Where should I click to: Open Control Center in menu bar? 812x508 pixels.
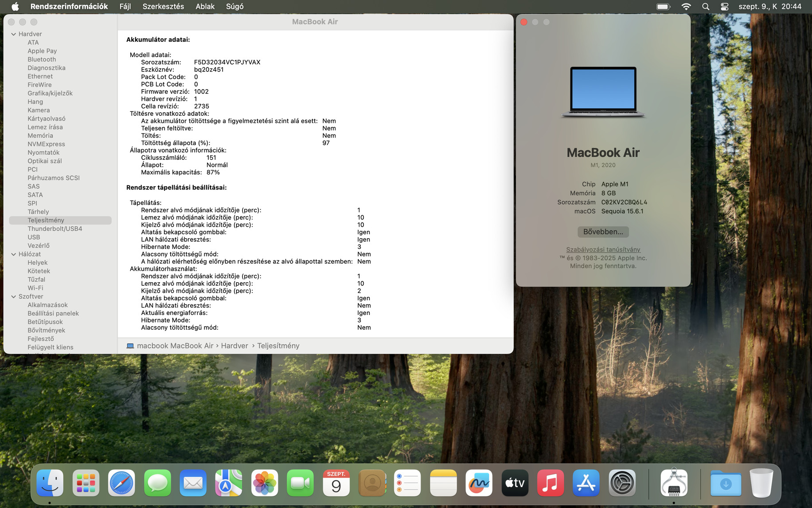tap(725, 6)
